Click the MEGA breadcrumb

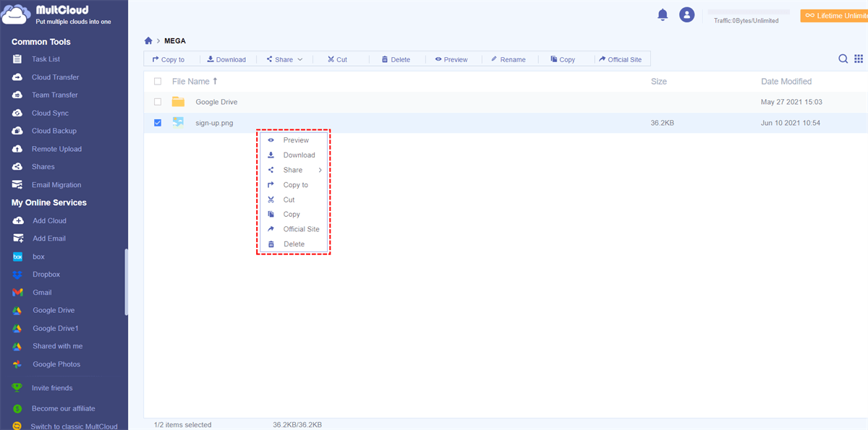[x=175, y=41]
